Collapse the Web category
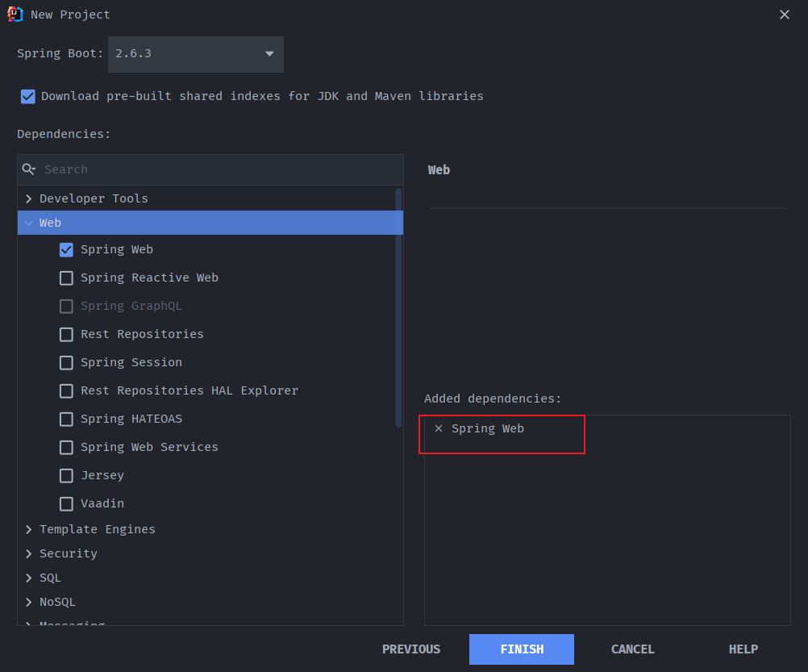Screen dimensions: 808x672 [29, 223]
